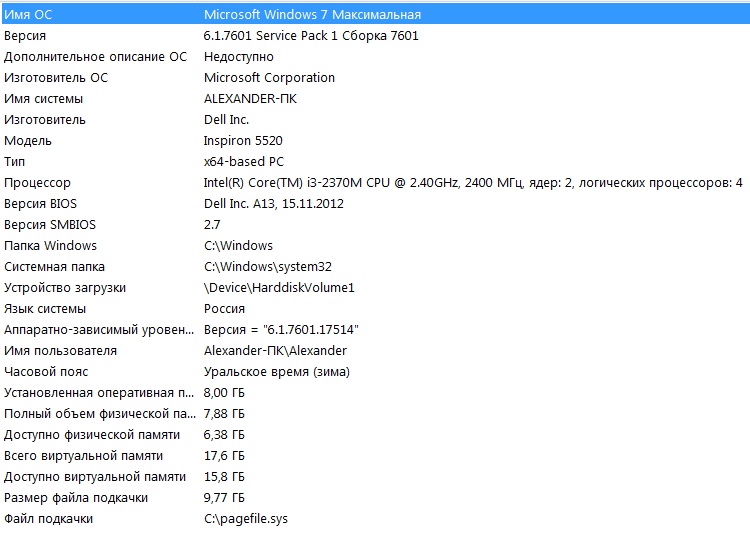Image resolution: width=750 pixels, height=537 pixels.
Task: Click the 'Alexander-ПК\Alexander' value
Action: [x=276, y=351]
